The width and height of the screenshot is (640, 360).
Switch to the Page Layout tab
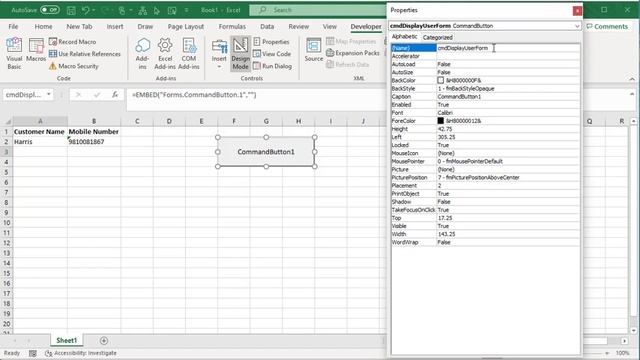tap(186, 27)
